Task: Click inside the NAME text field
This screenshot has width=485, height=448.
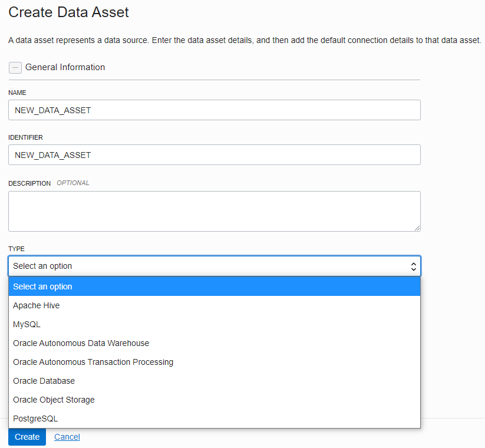Action: [214, 110]
